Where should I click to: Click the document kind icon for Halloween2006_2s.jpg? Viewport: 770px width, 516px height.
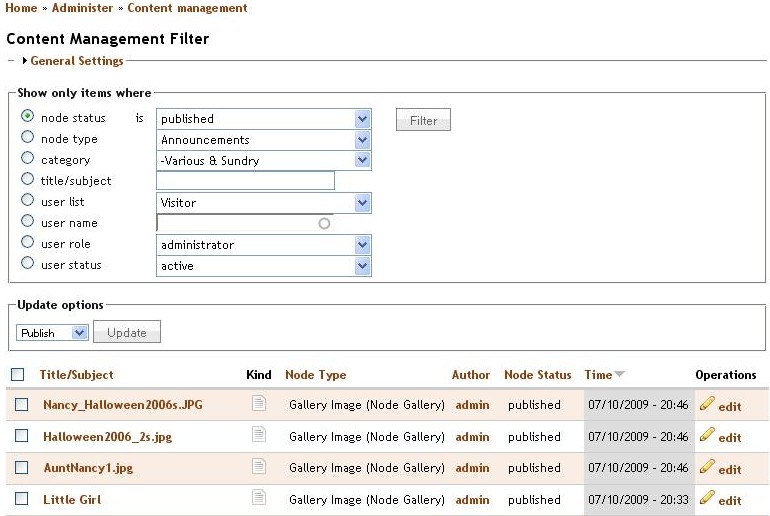coord(259,435)
